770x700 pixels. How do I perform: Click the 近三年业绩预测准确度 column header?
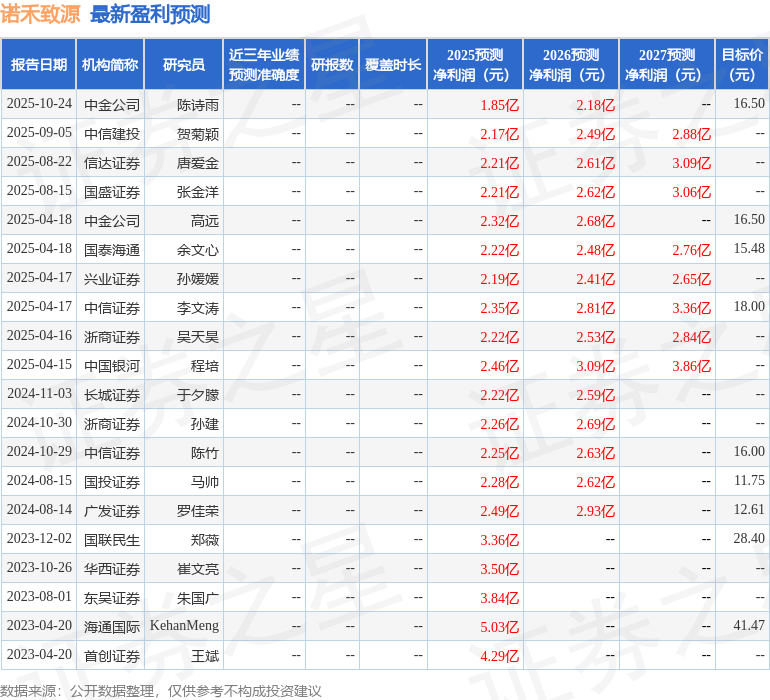pyautogui.click(x=264, y=65)
